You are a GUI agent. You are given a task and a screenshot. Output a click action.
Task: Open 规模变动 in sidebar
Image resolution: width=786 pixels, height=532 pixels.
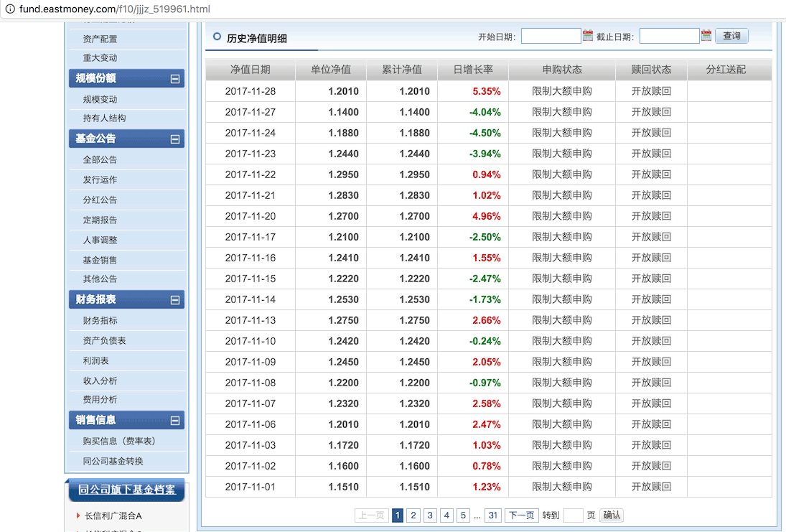(x=100, y=99)
